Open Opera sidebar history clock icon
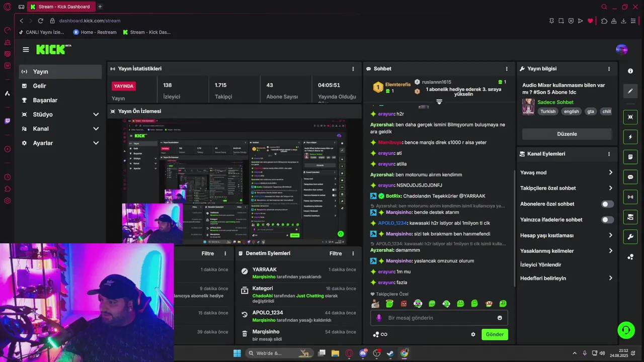Screen dimensions: 644x362 coord(7,177)
